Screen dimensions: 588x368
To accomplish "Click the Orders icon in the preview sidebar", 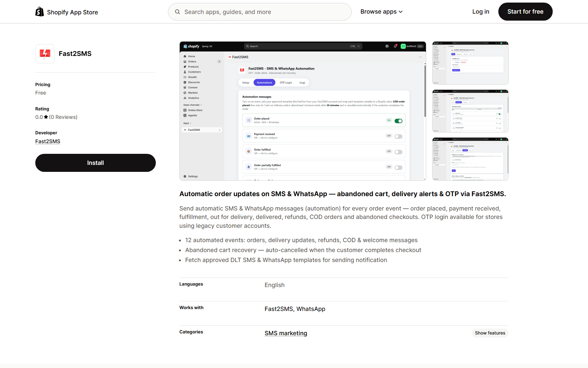I will tap(185, 61).
